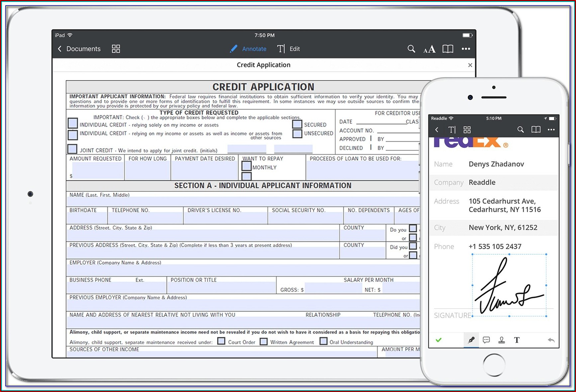Open the bookmarks book icon on iPad
Image resolution: width=576 pixels, height=392 pixels.
point(447,49)
